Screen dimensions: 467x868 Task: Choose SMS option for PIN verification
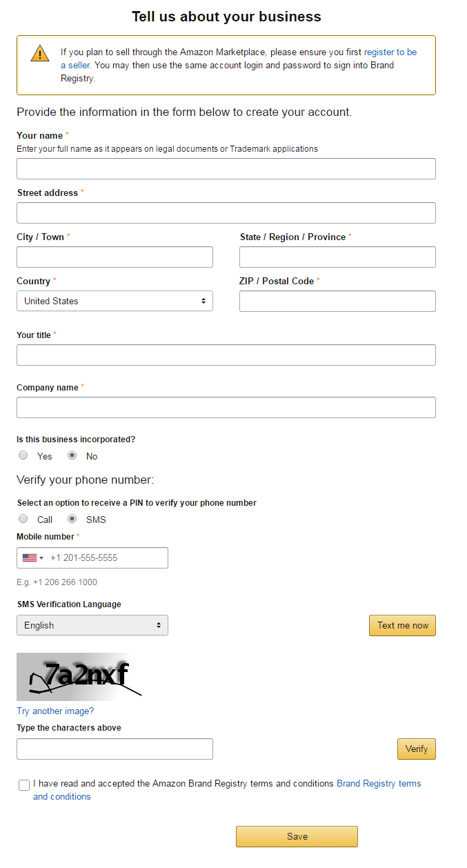pos(72,519)
